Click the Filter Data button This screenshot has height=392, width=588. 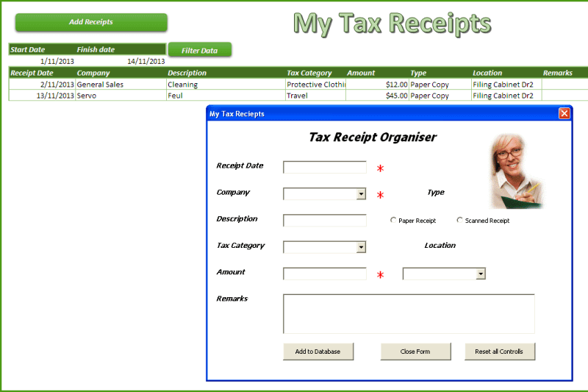click(200, 50)
